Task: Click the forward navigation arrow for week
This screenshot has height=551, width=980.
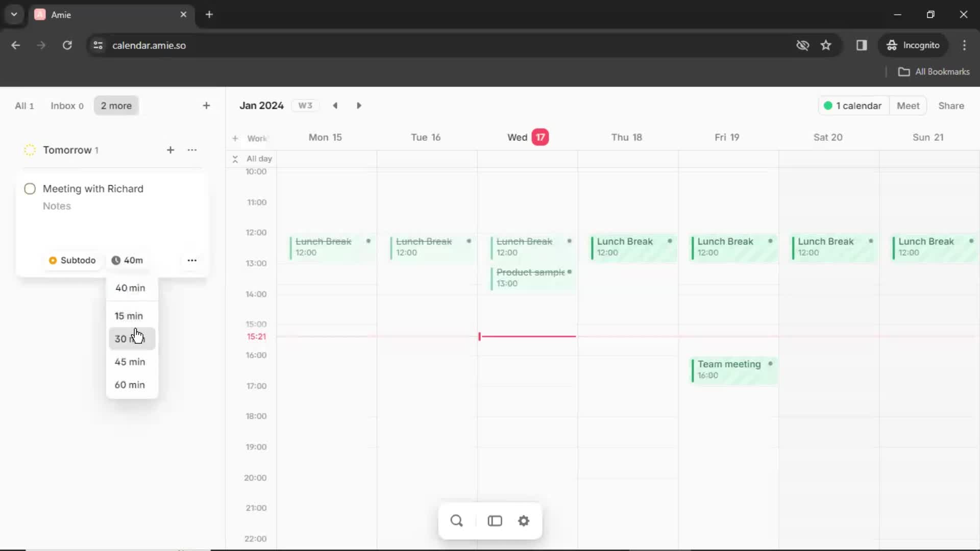Action: tap(359, 106)
